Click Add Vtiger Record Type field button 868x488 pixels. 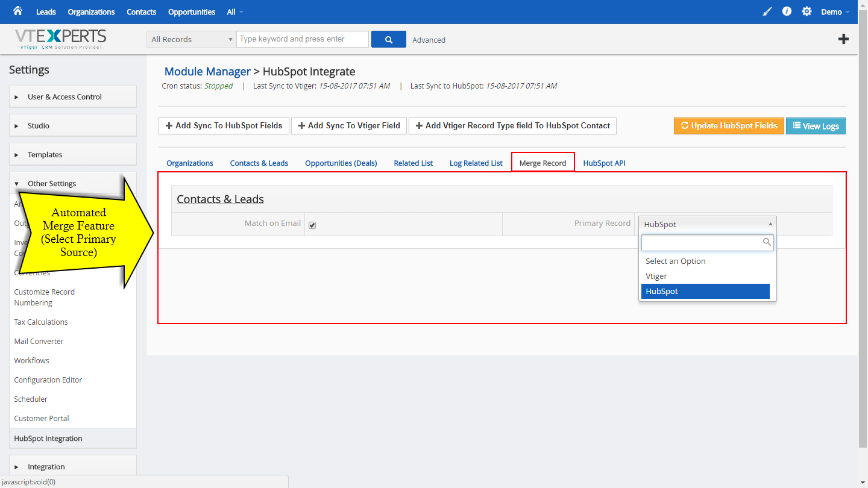coord(512,125)
